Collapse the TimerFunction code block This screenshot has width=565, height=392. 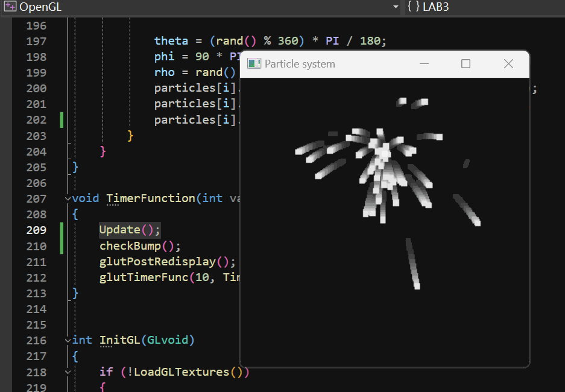[68, 198]
